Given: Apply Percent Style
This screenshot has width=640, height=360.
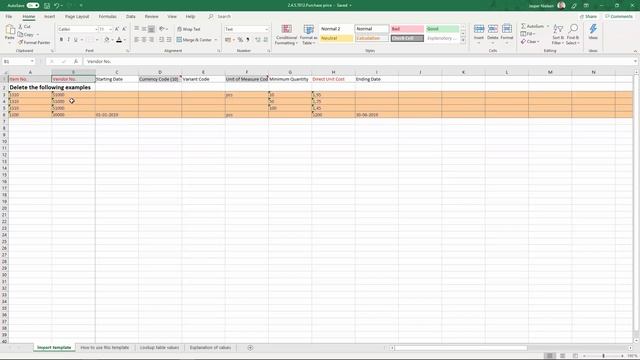Looking at the screenshot, I should point(240,40).
